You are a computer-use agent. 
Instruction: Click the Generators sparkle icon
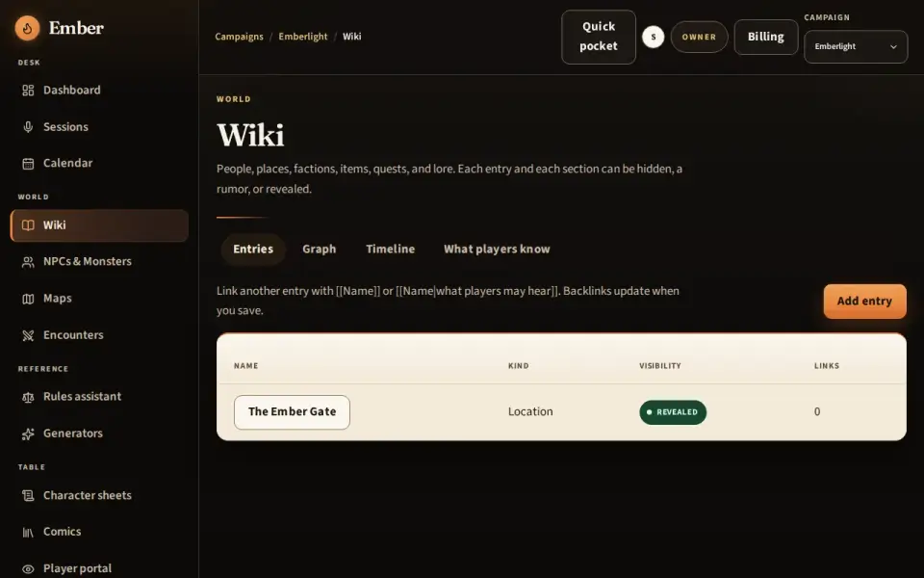pyautogui.click(x=28, y=433)
